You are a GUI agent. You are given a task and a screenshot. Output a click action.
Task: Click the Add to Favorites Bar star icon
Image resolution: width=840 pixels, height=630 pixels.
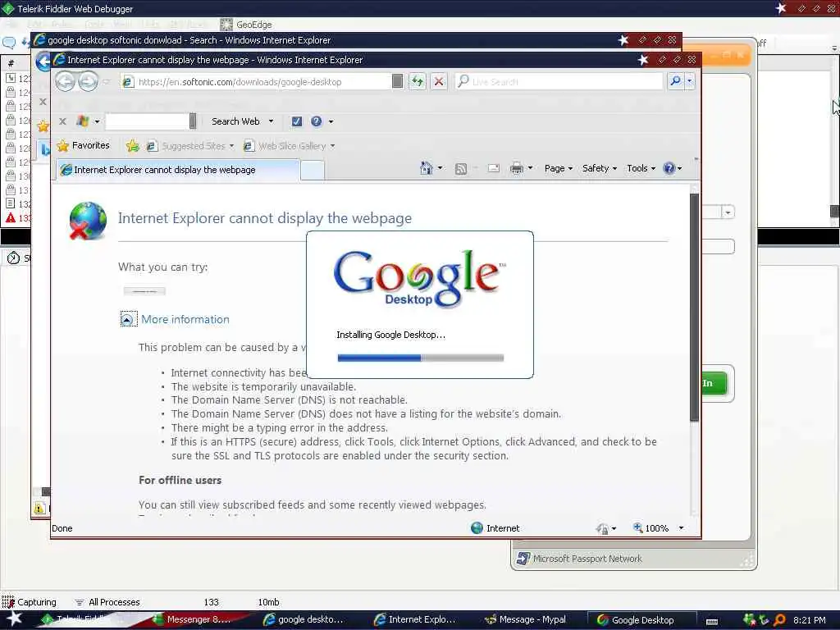(x=133, y=146)
